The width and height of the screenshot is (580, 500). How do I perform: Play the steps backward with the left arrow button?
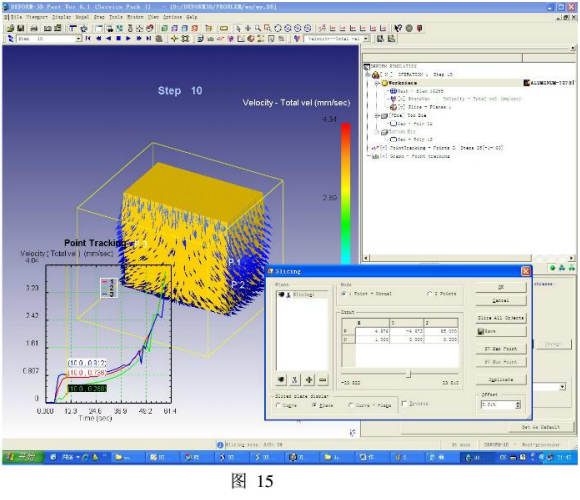point(108,38)
